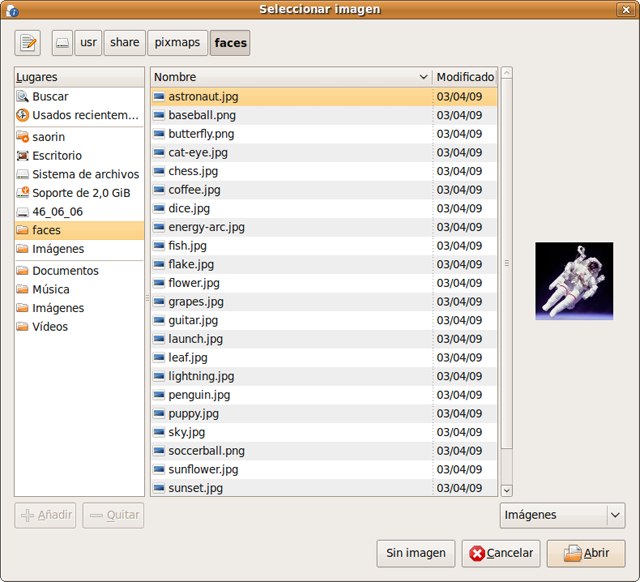Go to pixmaps folder in path bar

(x=177, y=43)
